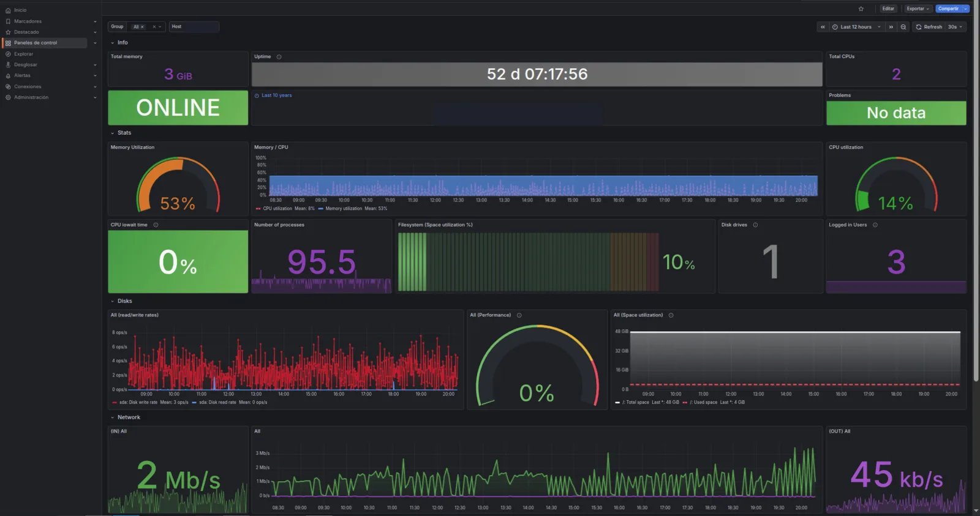This screenshot has width=980, height=516.
Task: Click the ONLINE status panel
Action: click(x=178, y=108)
